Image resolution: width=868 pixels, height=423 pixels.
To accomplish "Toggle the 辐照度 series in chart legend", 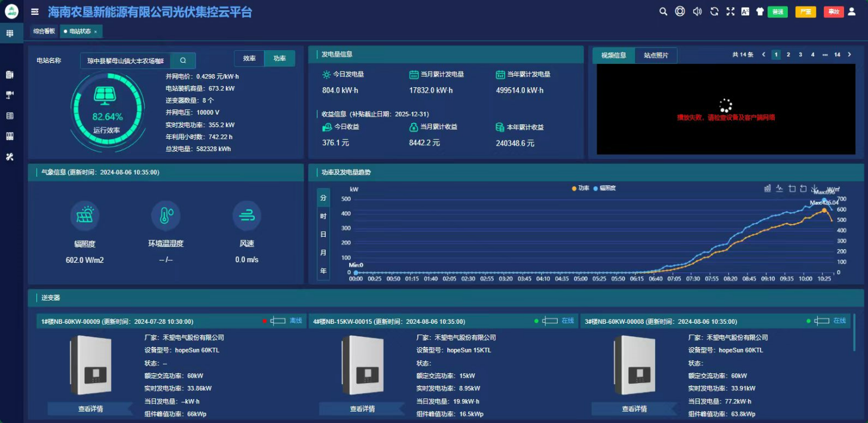I will [605, 188].
